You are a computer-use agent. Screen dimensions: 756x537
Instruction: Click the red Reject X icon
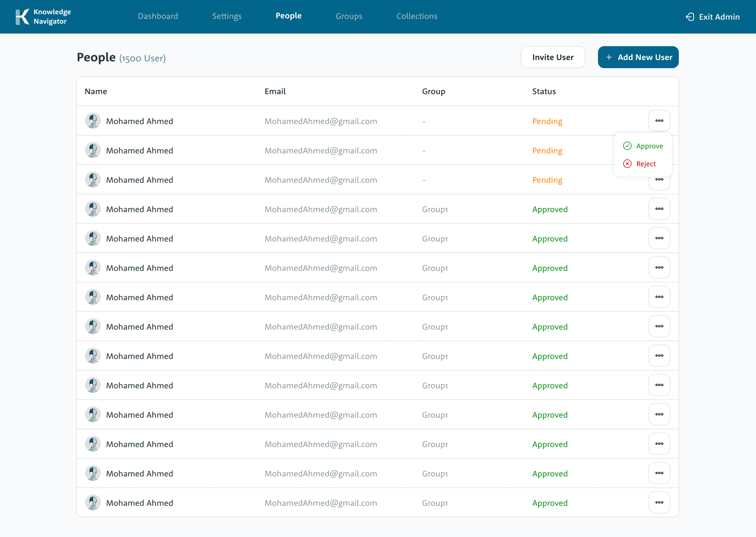point(627,164)
